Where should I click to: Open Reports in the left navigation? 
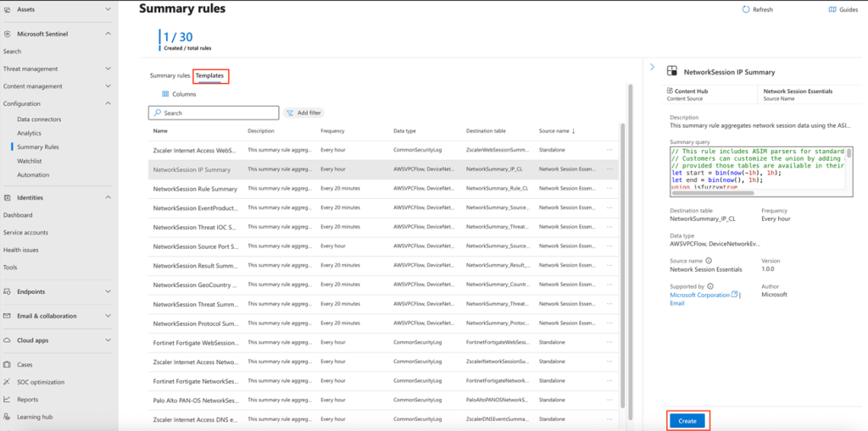click(27, 400)
